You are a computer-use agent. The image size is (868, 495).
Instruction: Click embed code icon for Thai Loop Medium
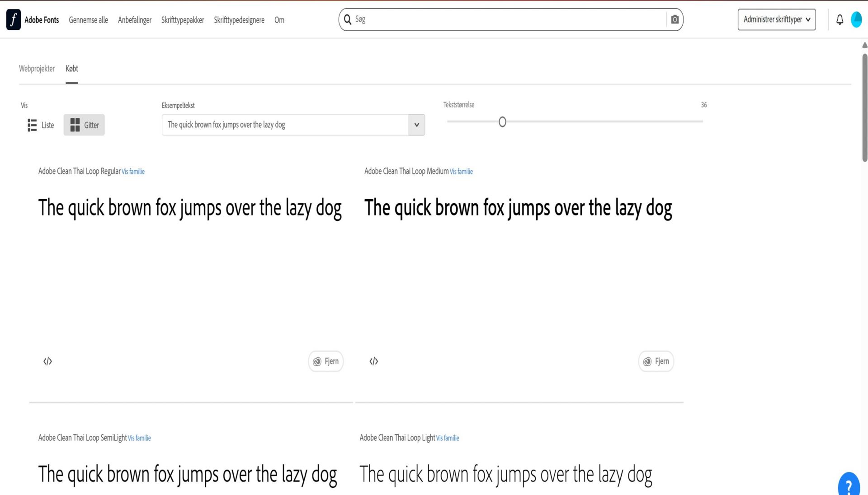click(373, 361)
